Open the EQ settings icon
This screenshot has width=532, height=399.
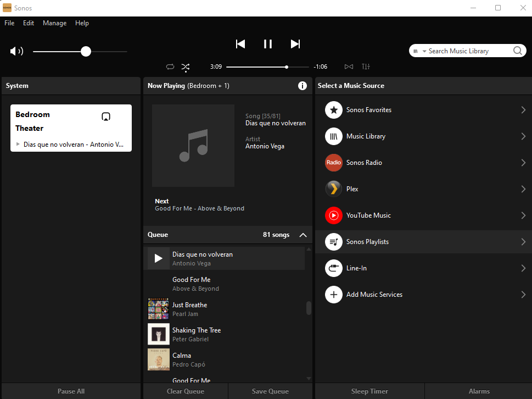click(x=366, y=66)
